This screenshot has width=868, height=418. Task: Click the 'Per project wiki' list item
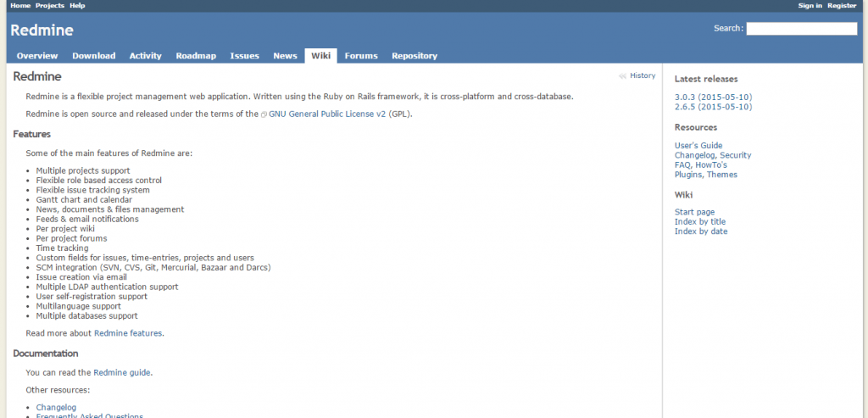click(x=65, y=229)
